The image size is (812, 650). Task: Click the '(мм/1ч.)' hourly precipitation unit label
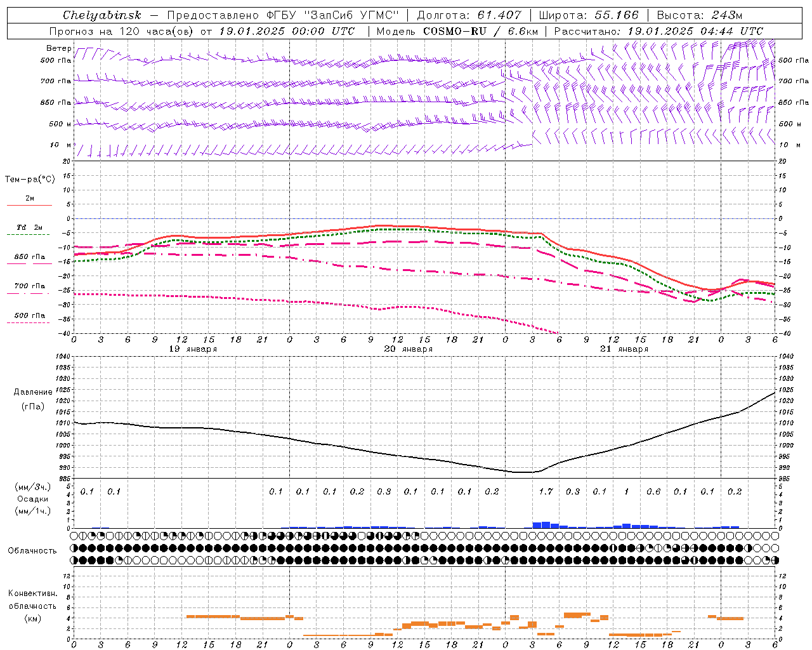coord(32,511)
